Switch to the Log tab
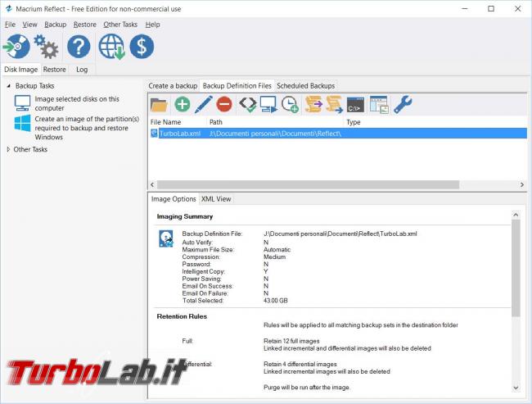 coord(82,70)
